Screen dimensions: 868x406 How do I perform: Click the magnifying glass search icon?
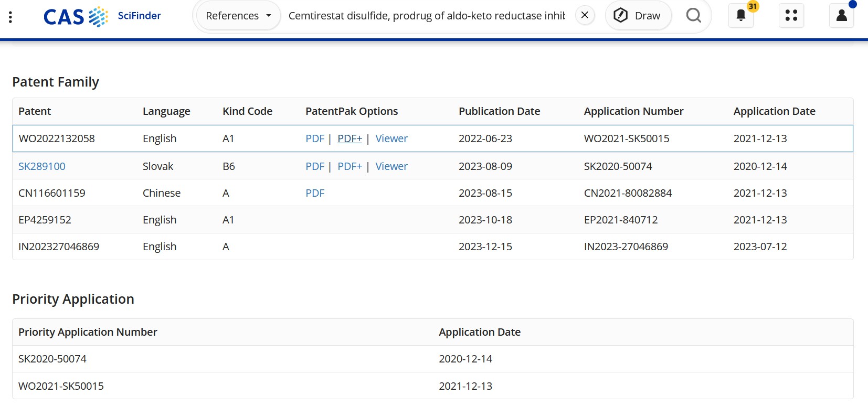693,16
